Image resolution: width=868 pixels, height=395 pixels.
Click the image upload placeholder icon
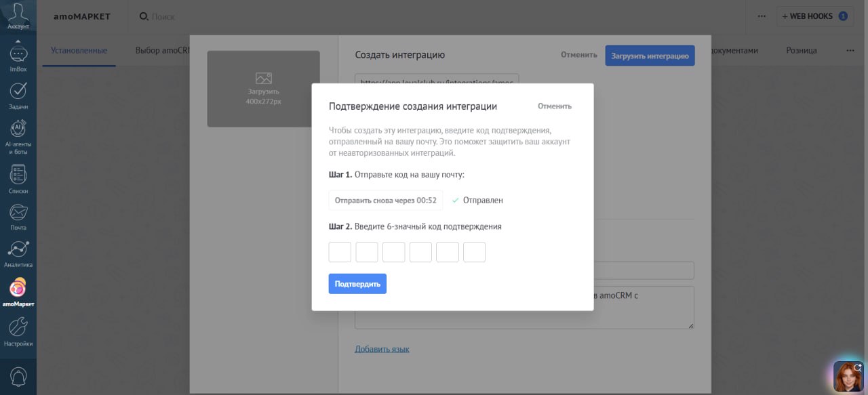263,79
